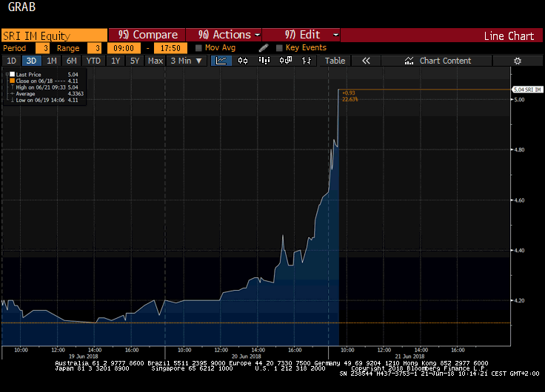Click the Compare button

click(x=148, y=35)
